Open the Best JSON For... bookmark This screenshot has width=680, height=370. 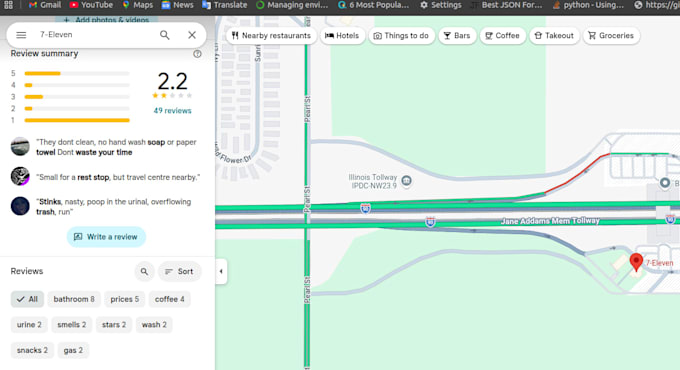[507, 5]
